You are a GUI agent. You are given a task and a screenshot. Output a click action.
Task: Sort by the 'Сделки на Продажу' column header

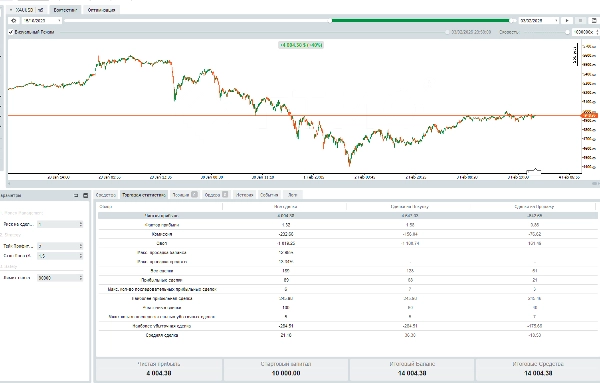click(534, 207)
